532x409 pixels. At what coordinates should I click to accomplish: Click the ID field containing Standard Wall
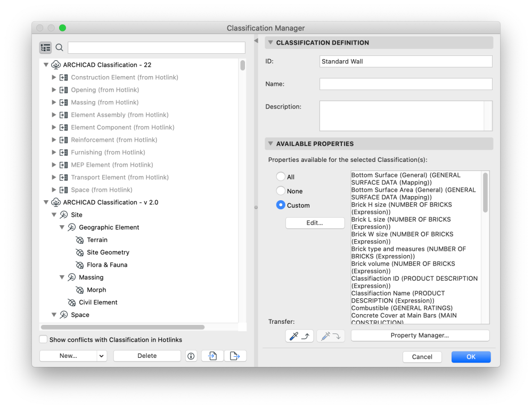406,61
